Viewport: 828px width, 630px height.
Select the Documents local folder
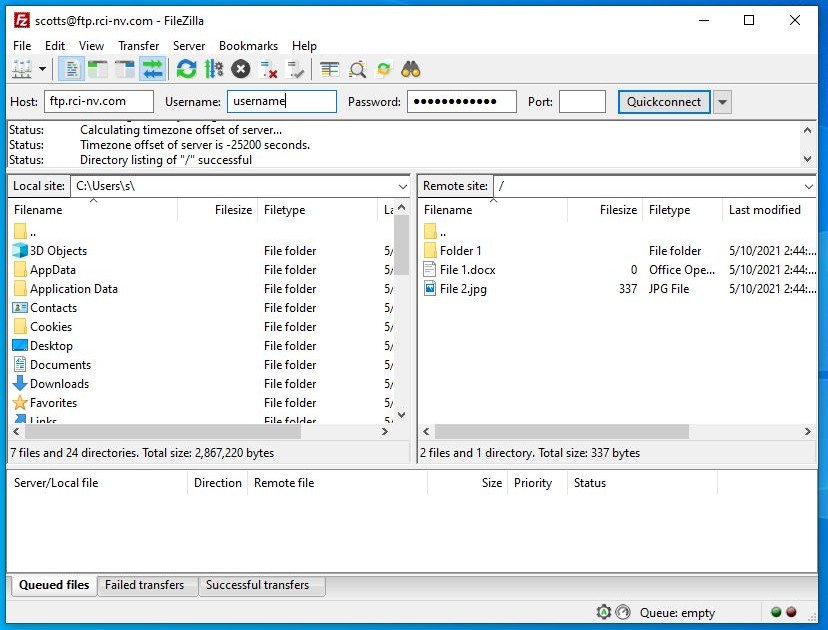point(60,365)
